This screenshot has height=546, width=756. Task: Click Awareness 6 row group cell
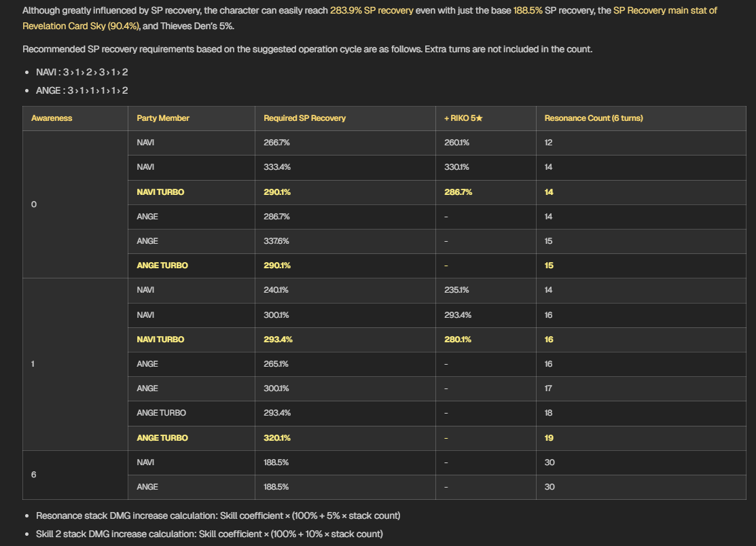(x=75, y=475)
